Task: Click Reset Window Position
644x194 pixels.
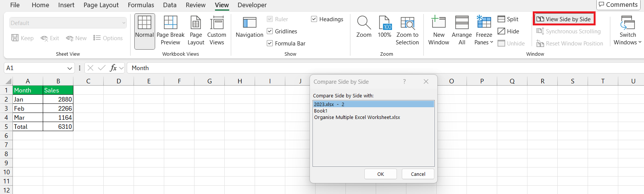Action: 569,44
